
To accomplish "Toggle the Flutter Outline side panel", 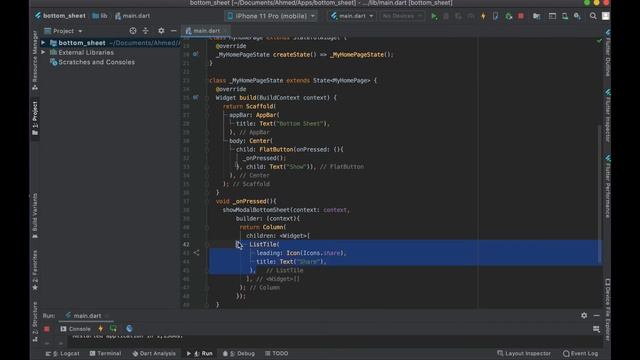I will pos(607,53).
